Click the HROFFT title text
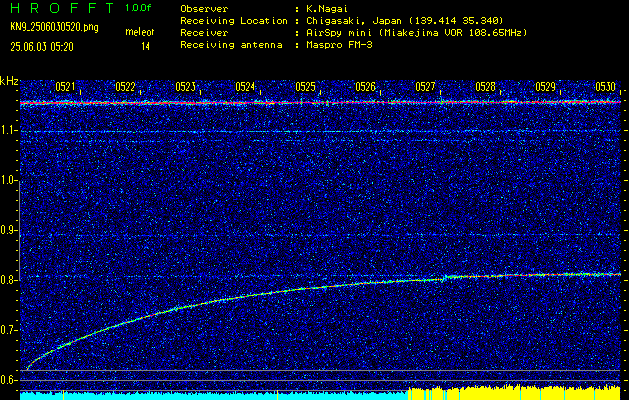The image size is (629, 400). (x=62, y=8)
